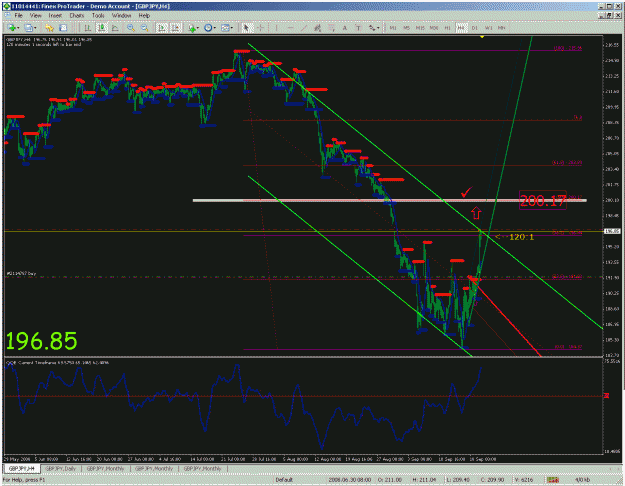
Task: Select the Bar Chart type button
Action: (x=88, y=28)
